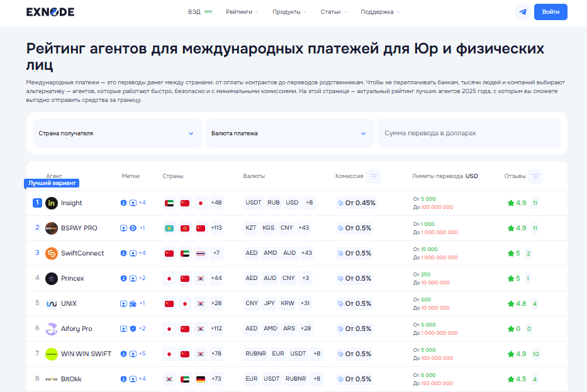Click the USDT currency chip for Insight
Screen dimensions: 587x392
254,203
